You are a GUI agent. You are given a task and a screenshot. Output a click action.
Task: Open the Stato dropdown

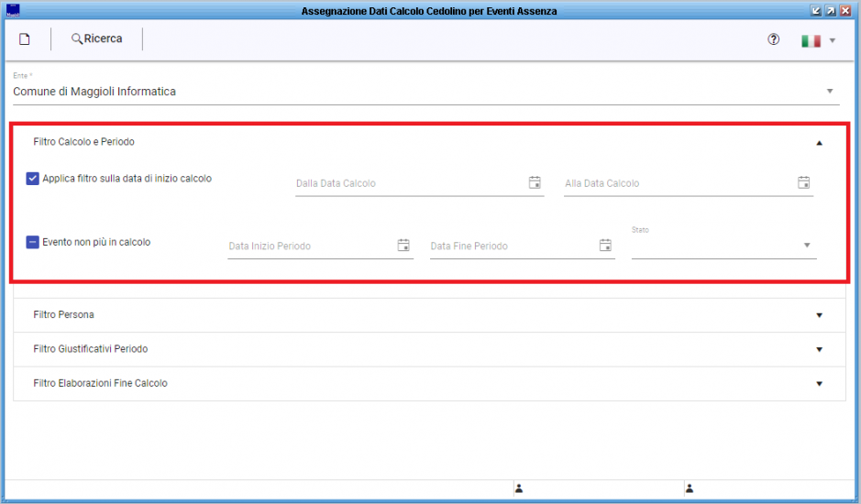tap(723, 246)
